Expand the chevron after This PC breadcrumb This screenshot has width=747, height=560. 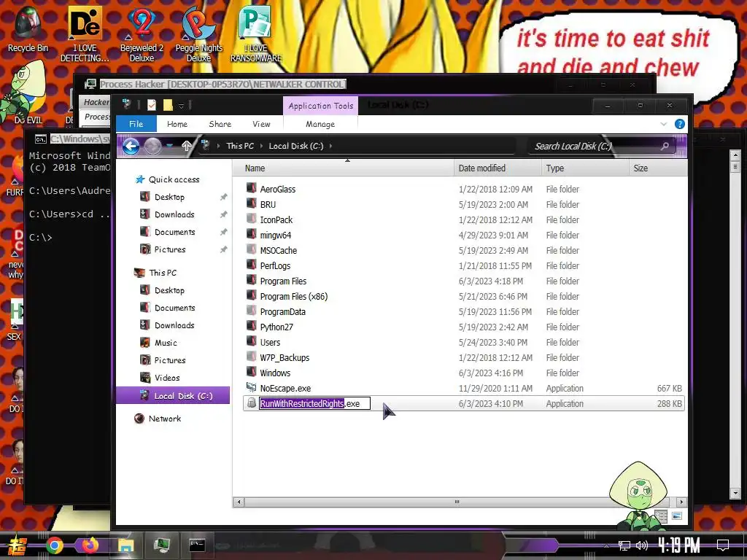261,146
